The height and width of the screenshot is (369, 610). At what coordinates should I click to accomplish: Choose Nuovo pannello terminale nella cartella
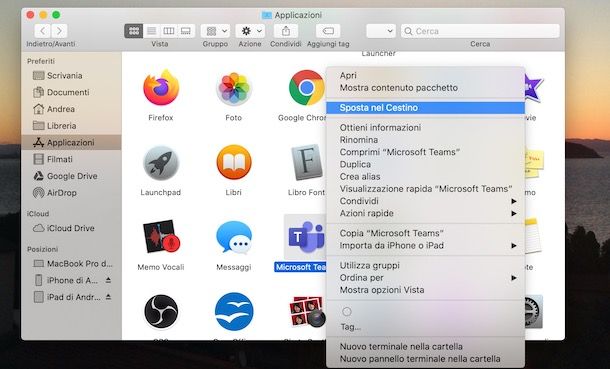(x=426, y=359)
